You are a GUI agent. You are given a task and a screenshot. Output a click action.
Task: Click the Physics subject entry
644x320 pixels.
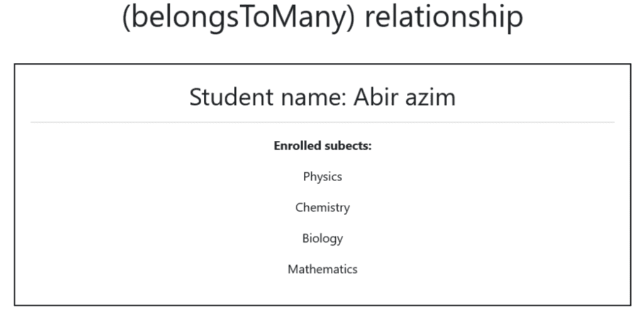point(322,177)
